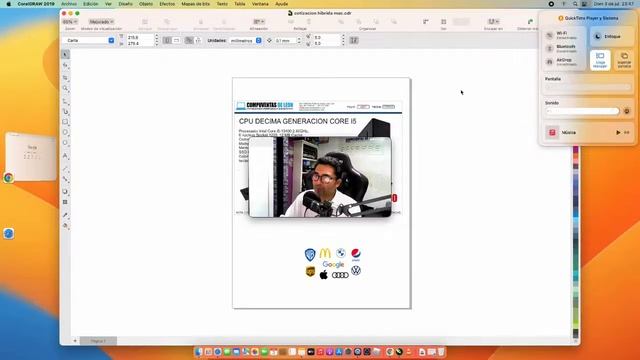Open the Objeto menu

pos(146,4)
